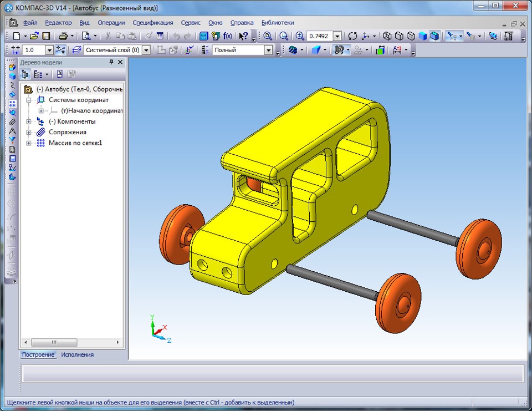The height and width of the screenshot is (411, 532).
Task: Open the Библиотеки menu
Action: [x=278, y=23]
